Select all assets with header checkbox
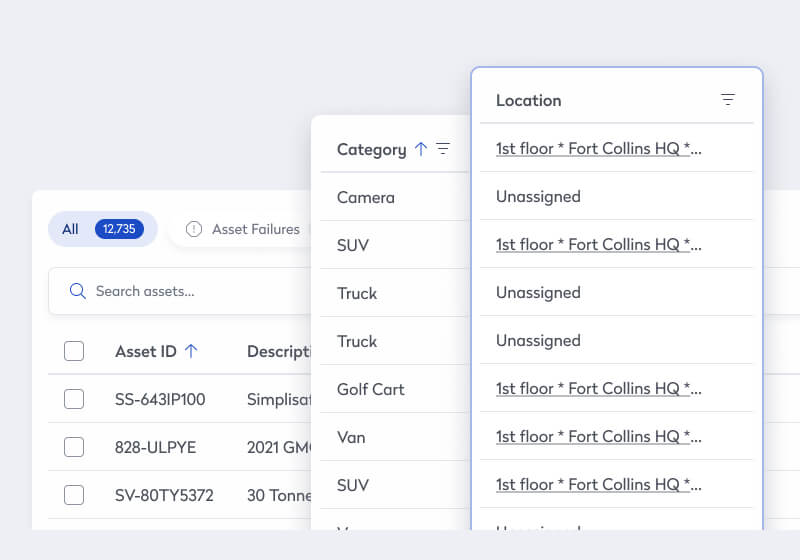 click(74, 351)
